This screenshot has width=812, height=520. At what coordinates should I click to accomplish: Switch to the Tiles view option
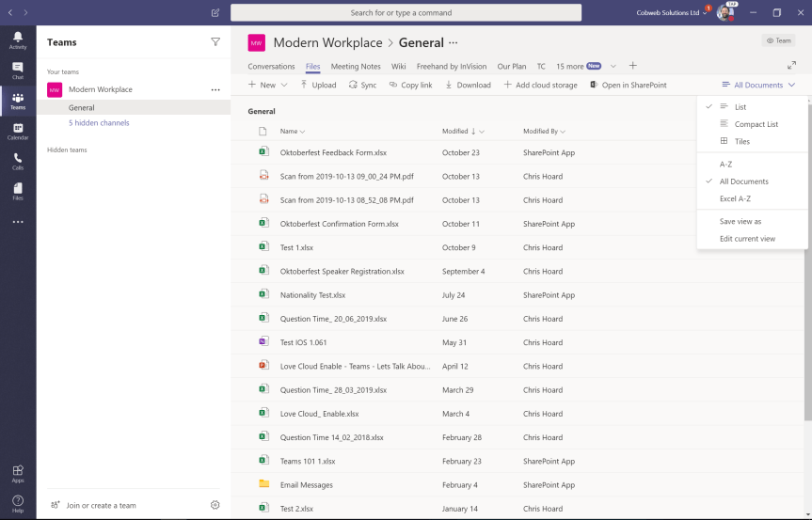click(x=741, y=141)
